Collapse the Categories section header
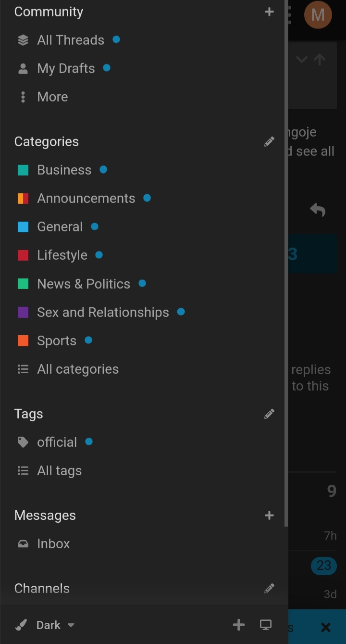The height and width of the screenshot is (644, 346). pyautogui.click(x=47, y=142)
